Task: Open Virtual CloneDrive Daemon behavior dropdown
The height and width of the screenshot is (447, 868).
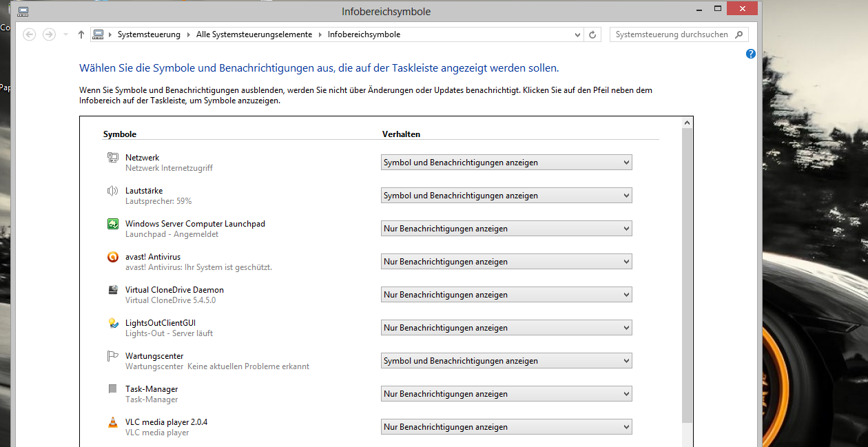Action: point(506,295)
